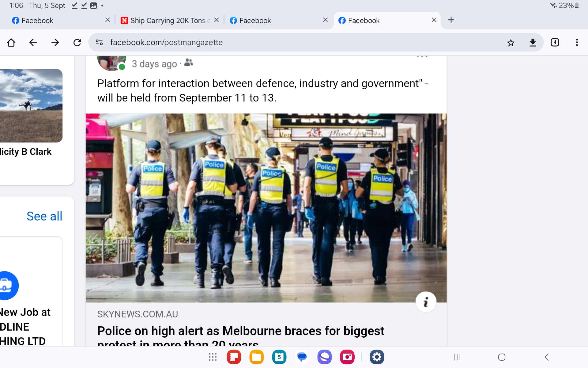
Task: Open the post options three-dot menu
Action: pyautogui.click(x=422, y=56)
